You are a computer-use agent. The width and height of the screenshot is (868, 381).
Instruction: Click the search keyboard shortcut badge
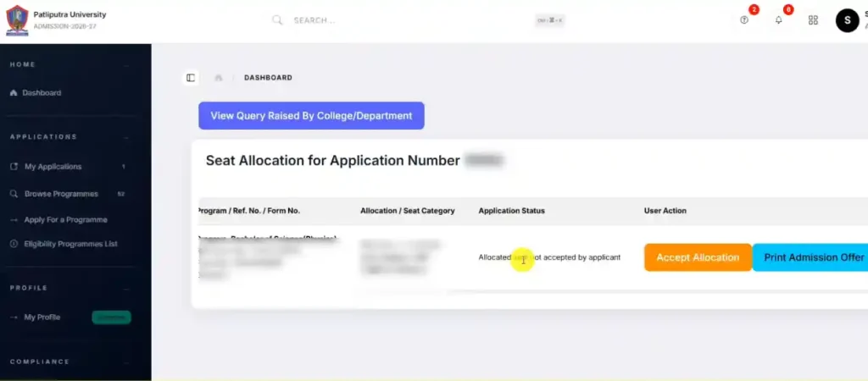549,20
